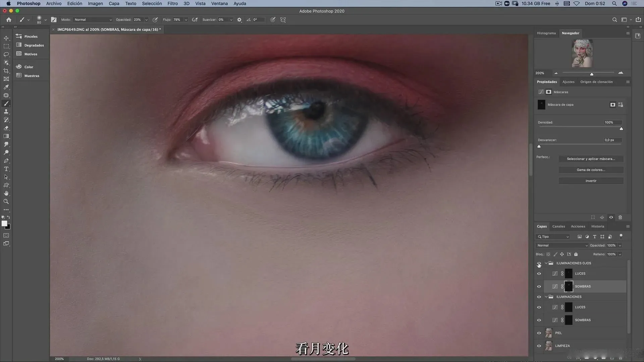This screenshot has width=644, height=362.
Task: Select the Lasso tool
Action: 6,54
